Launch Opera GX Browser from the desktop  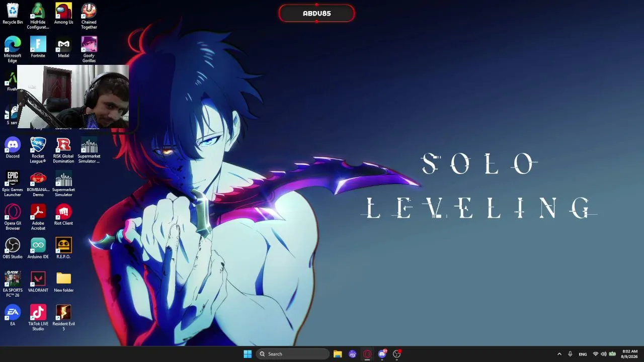(13, 217)
